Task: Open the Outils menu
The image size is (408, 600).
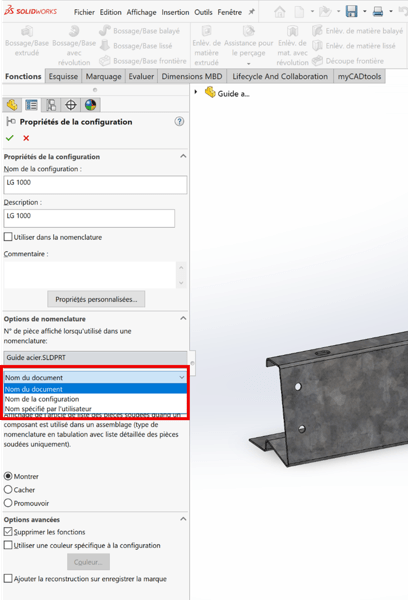Action: click(203, 12)
